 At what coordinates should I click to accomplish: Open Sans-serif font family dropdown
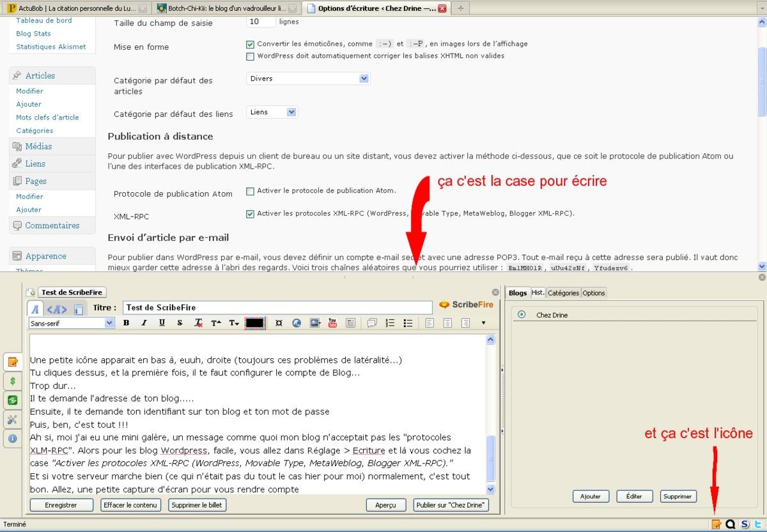tap(72, 323)
